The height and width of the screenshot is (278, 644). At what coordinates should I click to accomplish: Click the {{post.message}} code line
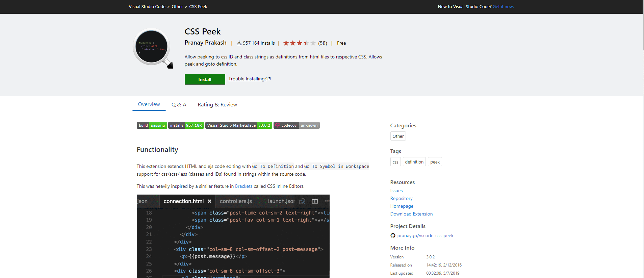pyautogui.click(x=213, y=256)
